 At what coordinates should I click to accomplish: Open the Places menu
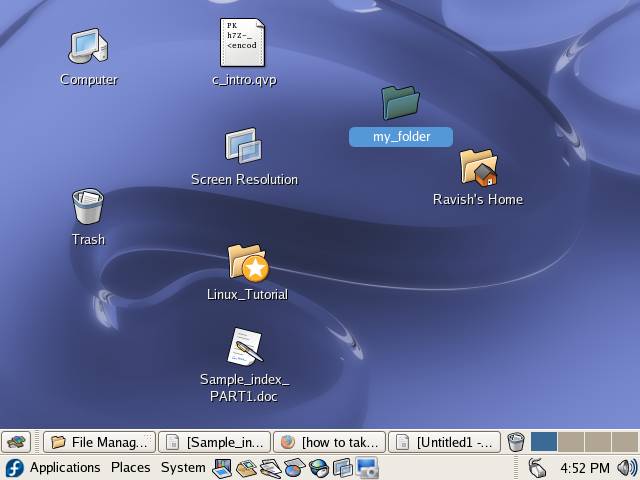point(130,467)
